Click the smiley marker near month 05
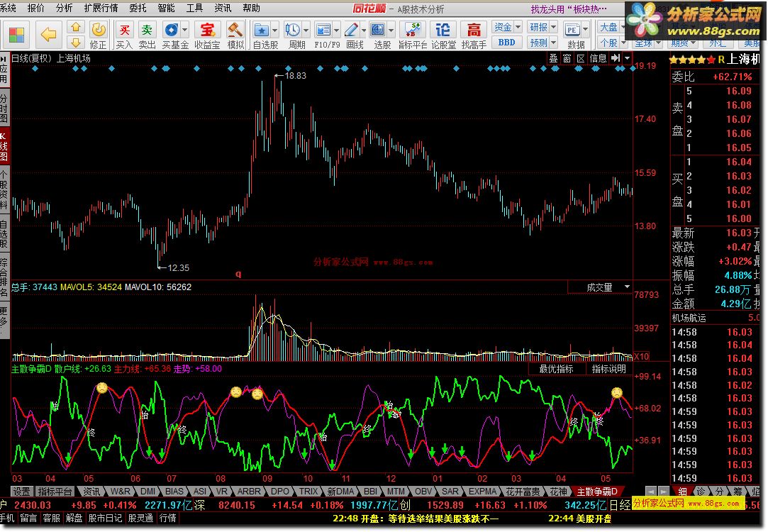Screen dimensions: 768x532 pos(617,392)
